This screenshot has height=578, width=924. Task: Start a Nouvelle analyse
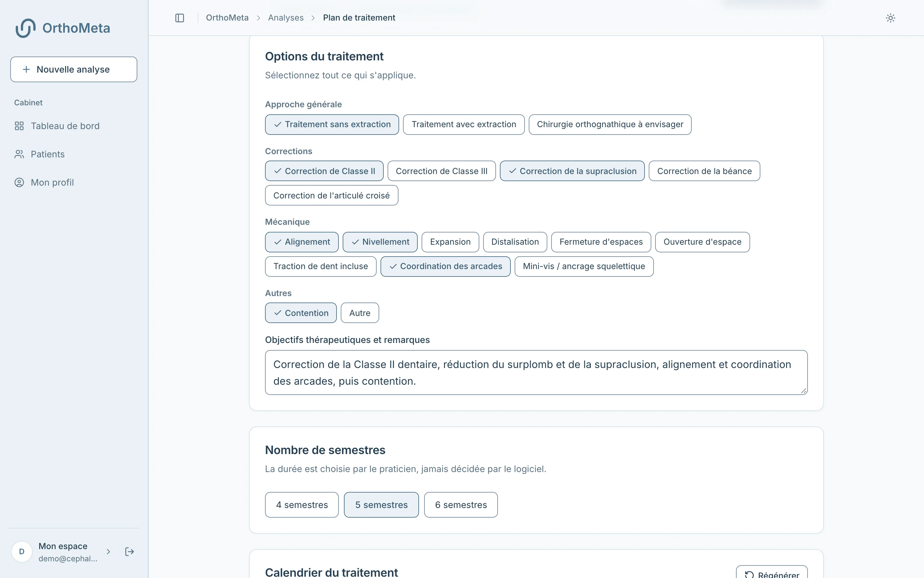click(74, 69)
